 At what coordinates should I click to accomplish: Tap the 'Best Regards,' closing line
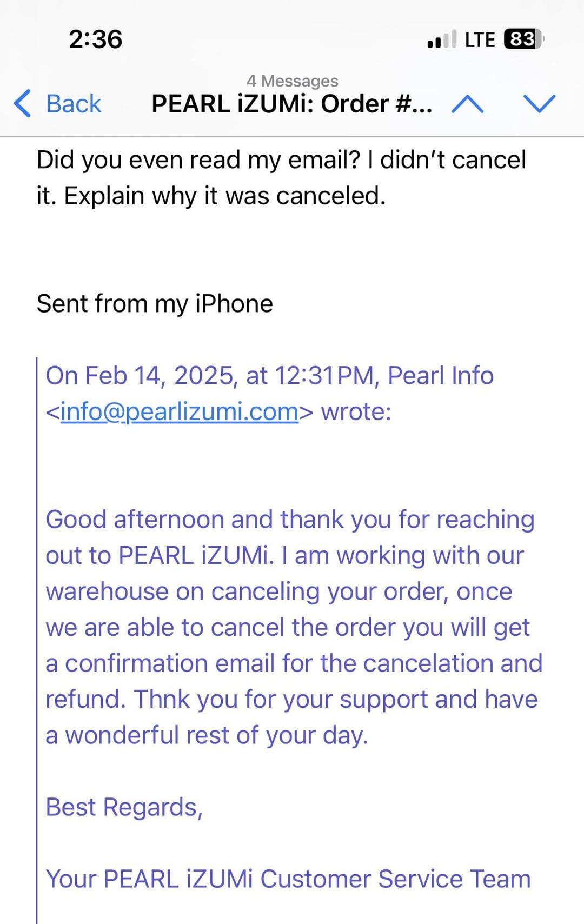tap(124, 808)
